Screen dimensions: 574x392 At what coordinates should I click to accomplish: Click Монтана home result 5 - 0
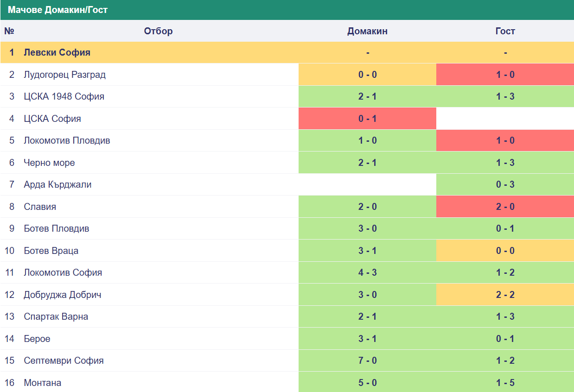point(367,383)
